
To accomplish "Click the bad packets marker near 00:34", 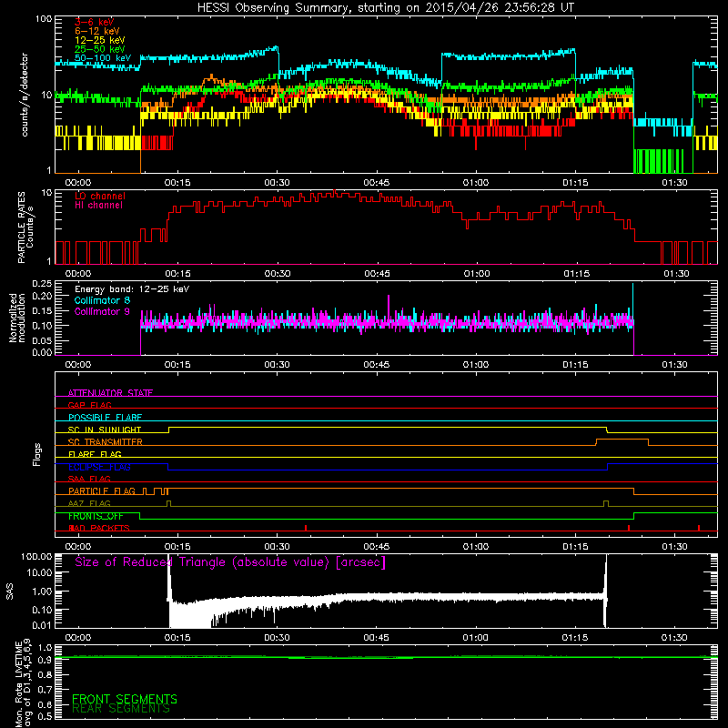I will (306, 528).
